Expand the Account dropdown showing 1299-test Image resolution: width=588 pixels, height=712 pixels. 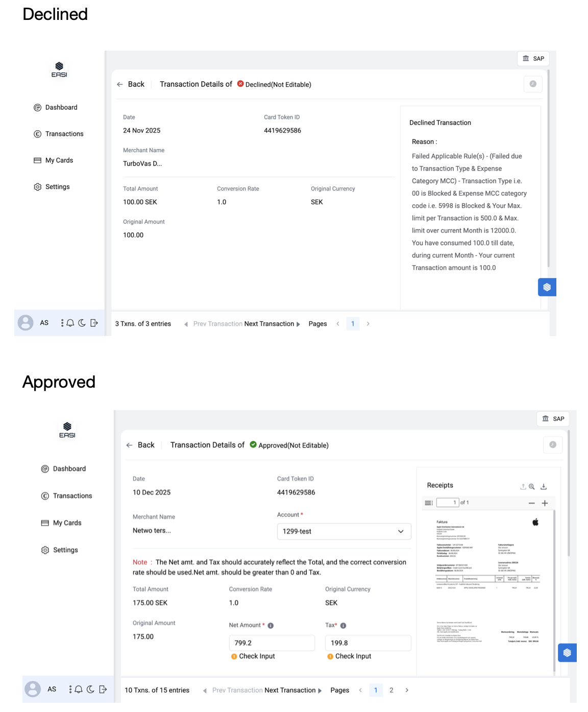(344, 531)
